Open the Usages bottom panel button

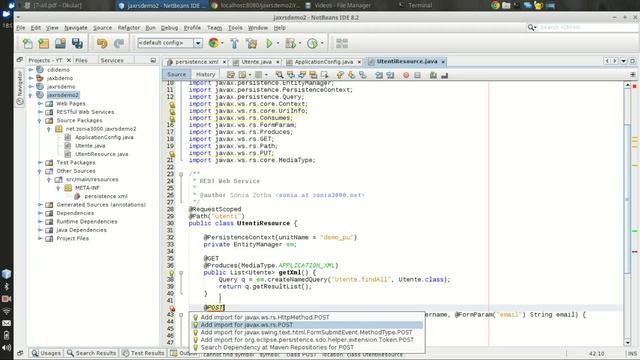click(x=47, y=353)
